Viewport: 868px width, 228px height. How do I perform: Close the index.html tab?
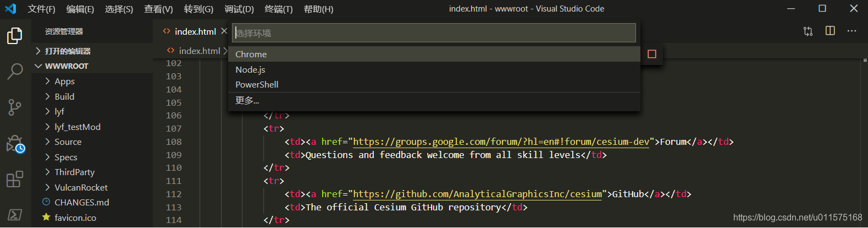224,31
